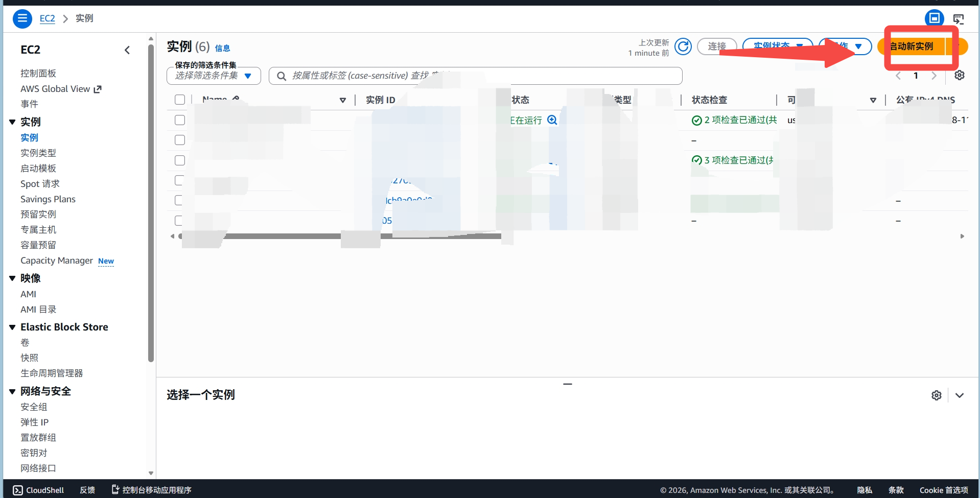
Task: Open the blue 实例 link in sidebar
Action: 29,138
